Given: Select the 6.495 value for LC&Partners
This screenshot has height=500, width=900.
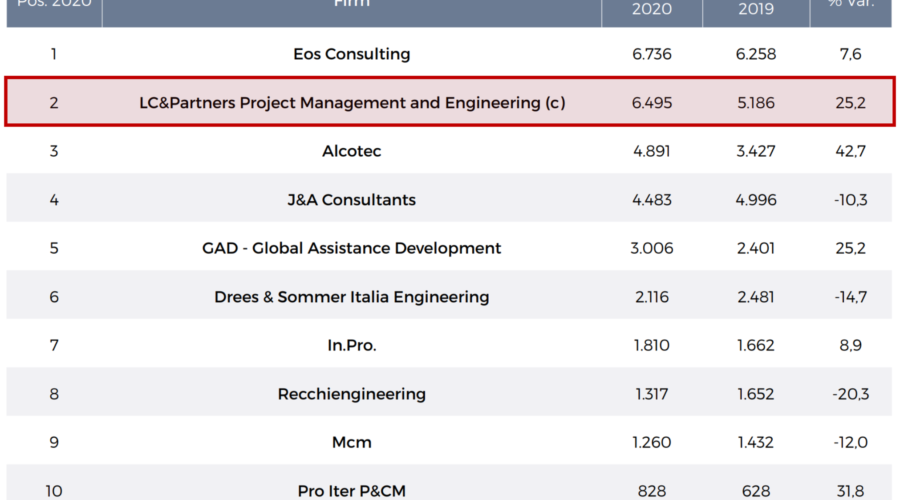Looking at the screenshot, I should (x=651, y=103).
